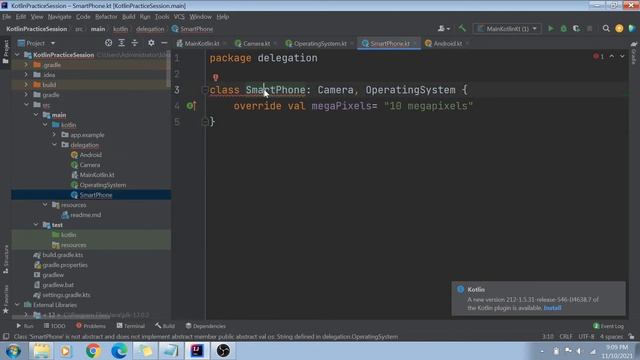Click delegation breadcrumb in navigation bar
Viewport: 640px width, 360px height.
150,29
